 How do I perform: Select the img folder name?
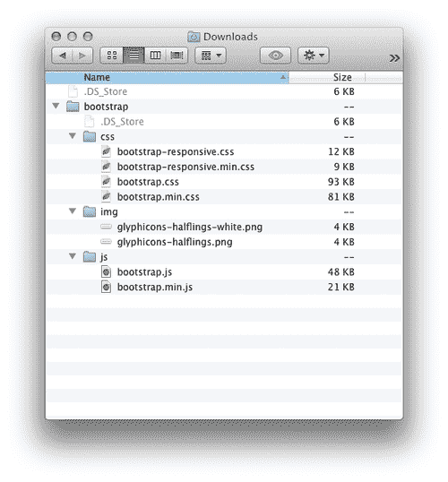(x=109, y=212)
